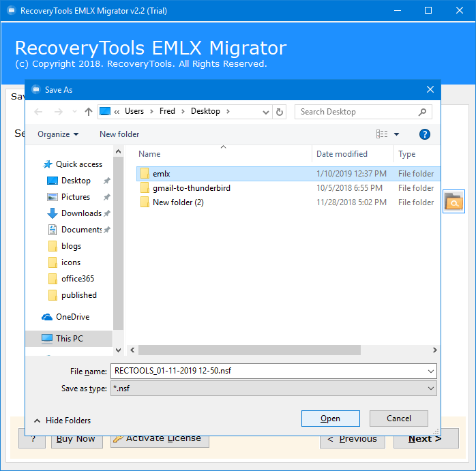Change view layout icon
The image size is (476, 471).
(x=382, y=134)
